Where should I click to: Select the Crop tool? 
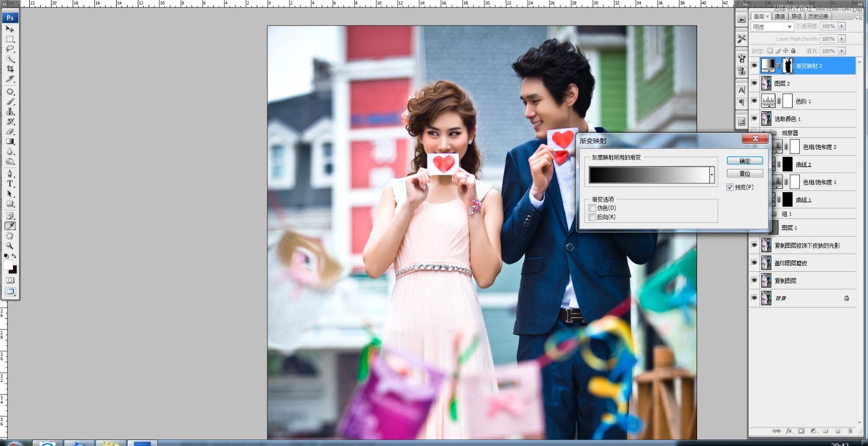(10, 69)
